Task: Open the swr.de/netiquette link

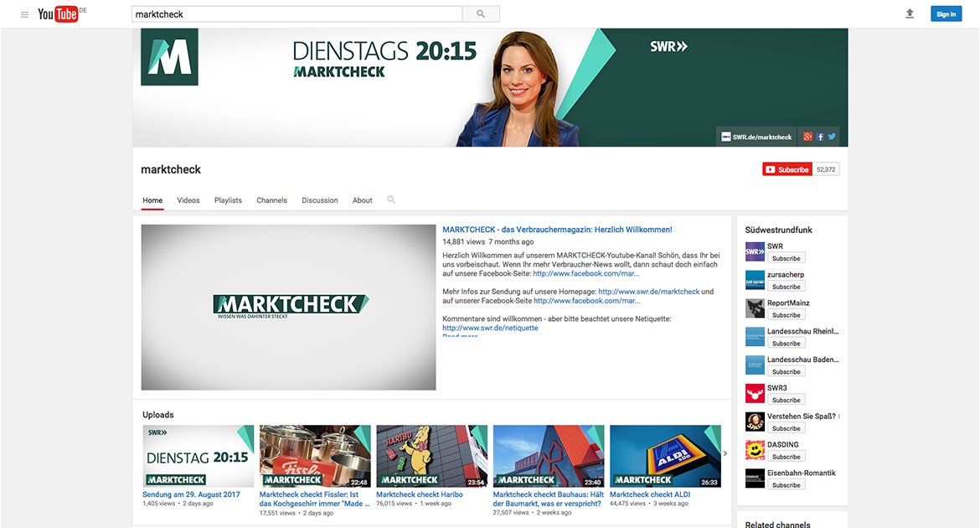Action: point(490,328)
